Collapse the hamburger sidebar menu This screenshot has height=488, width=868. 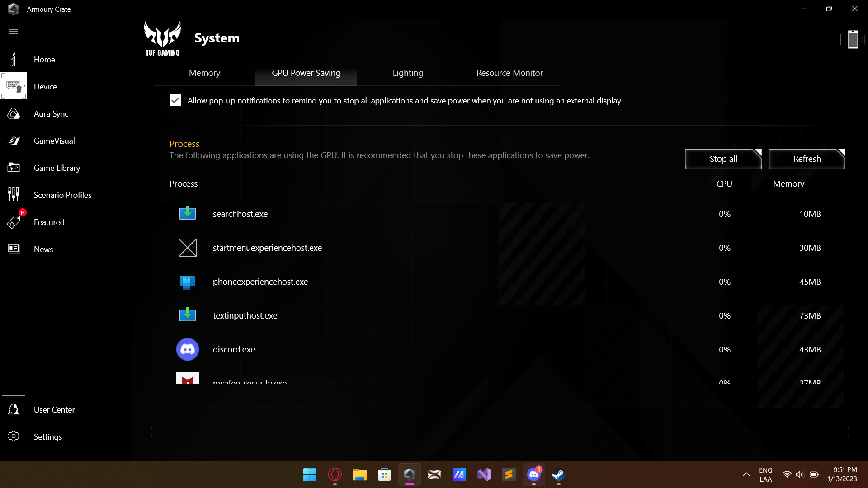pyautogui.click(x=14, y=32)
